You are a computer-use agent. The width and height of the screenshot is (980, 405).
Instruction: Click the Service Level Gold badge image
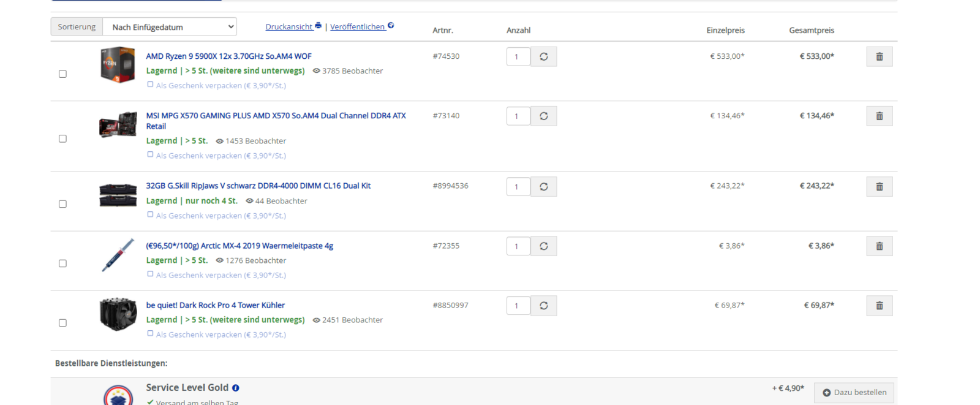coord(118,395)
